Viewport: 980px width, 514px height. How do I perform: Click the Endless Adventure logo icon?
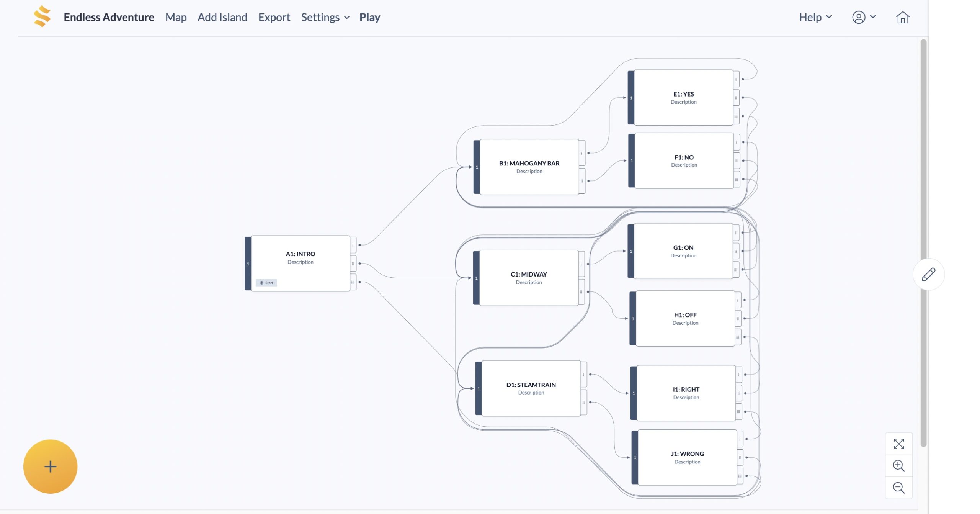point(42,16)
